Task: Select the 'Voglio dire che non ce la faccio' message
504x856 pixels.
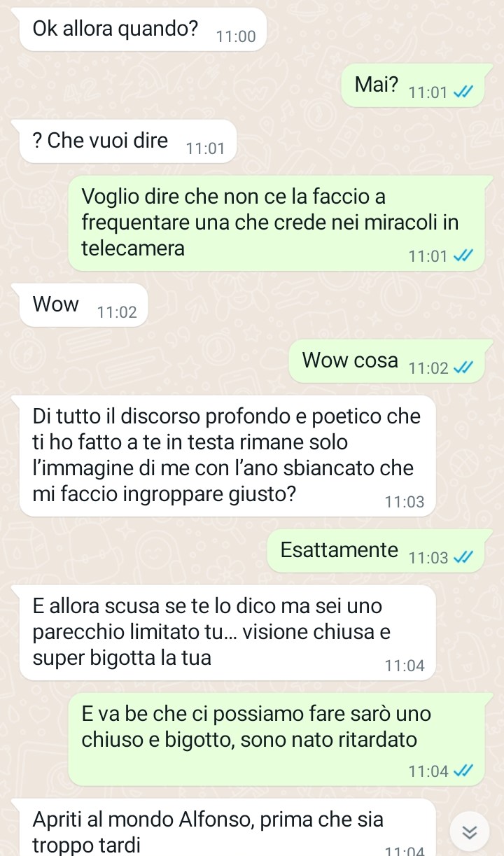Action: (x=276, y=223)
